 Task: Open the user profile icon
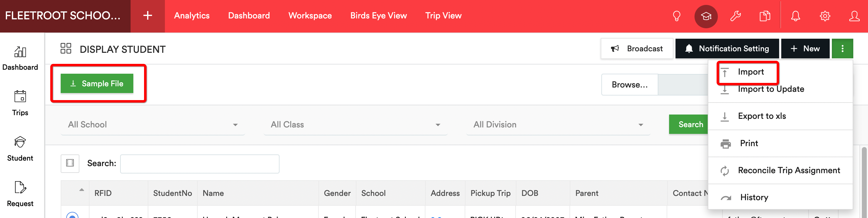click(x=854, y=16)
